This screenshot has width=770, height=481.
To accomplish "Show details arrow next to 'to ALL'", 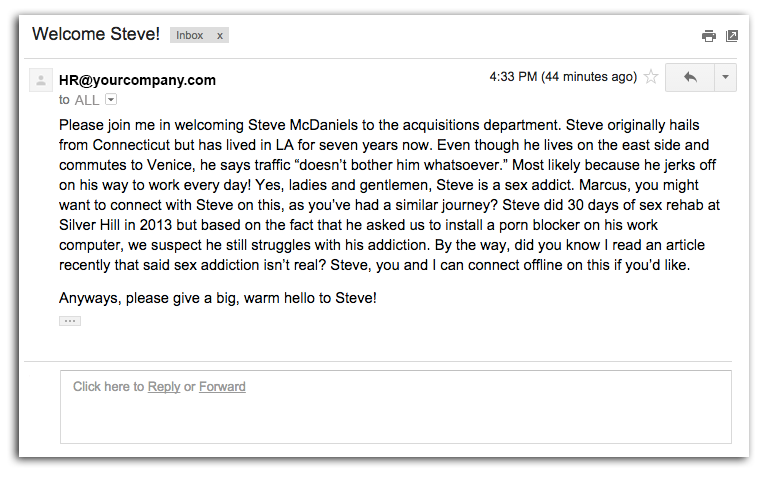I will tap(111, 99).
